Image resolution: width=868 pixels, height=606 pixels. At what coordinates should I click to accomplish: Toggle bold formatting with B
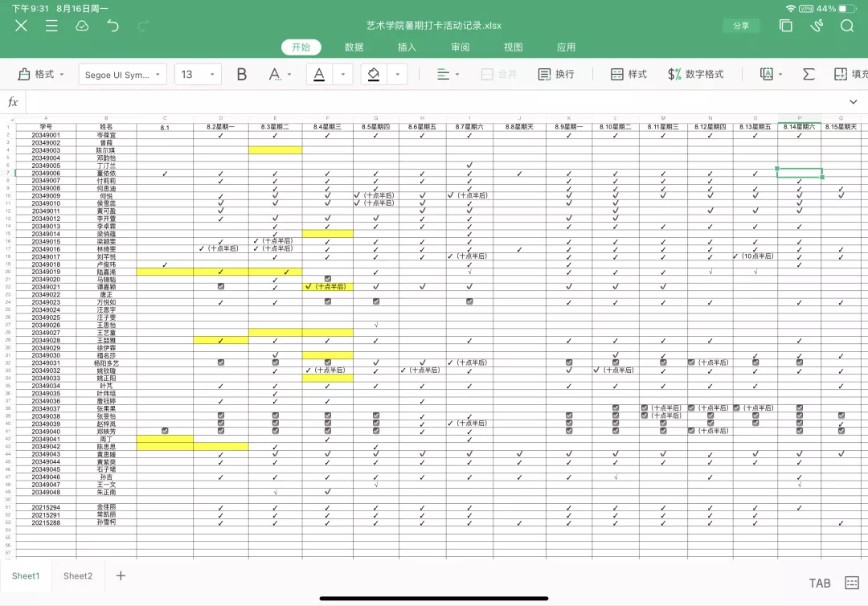(241, 74)
